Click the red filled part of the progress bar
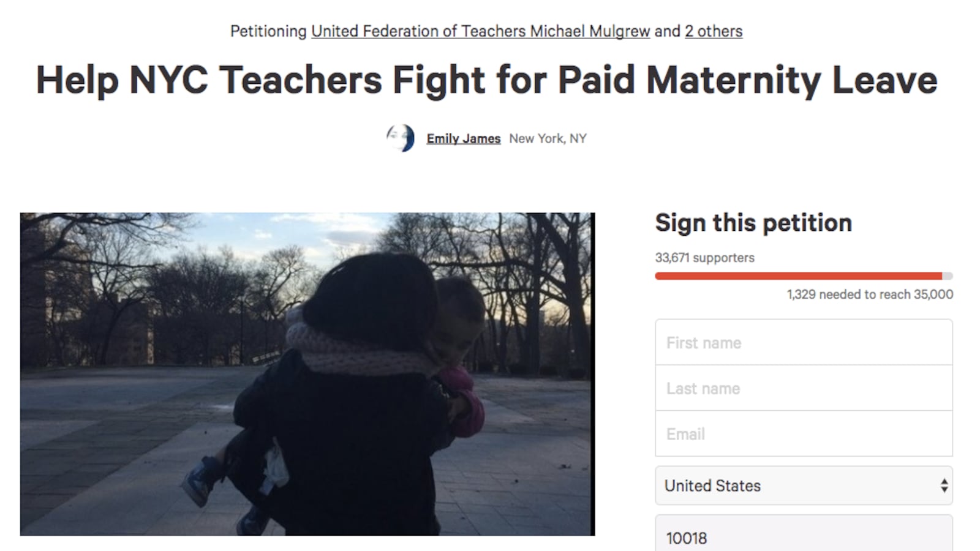980x551 pixels. click(x=796, y=276)
